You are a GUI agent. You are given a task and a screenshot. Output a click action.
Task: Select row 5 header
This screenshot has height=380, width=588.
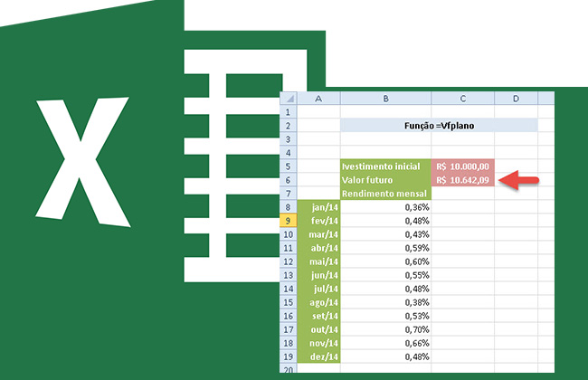coord(289,166)
